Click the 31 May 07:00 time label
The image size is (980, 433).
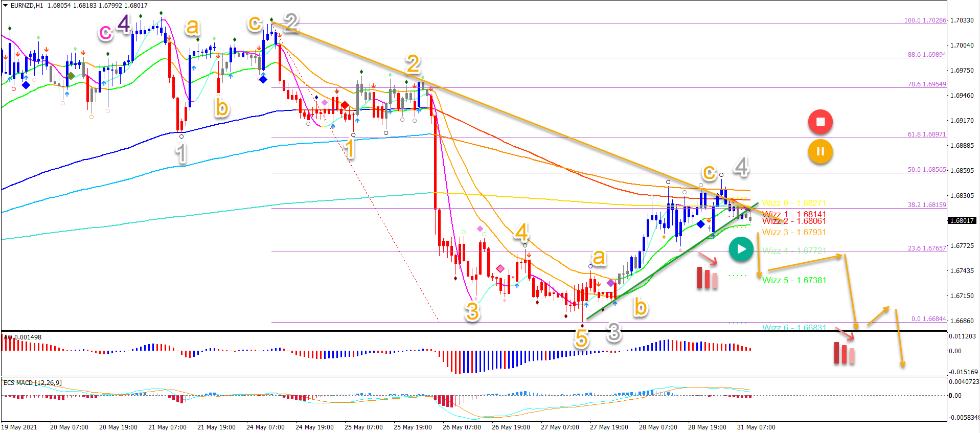[756, 427]
